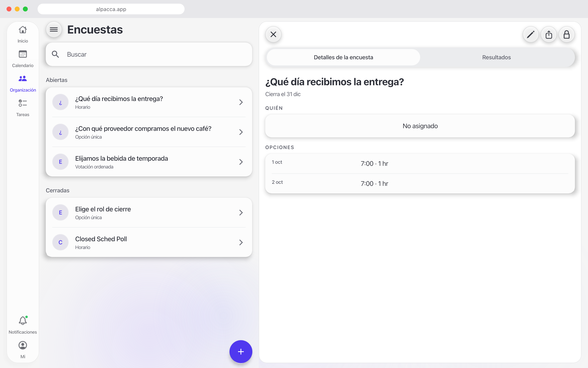Open Tareas from the sidebar
This screenshot has width=588, height=368.
click(x=23, y=108)
